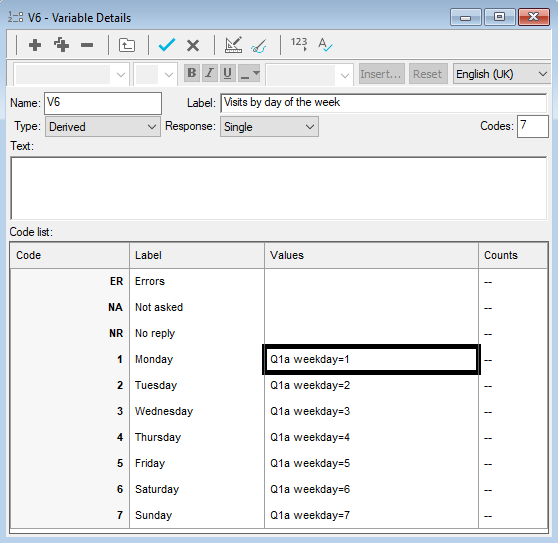Click the Counts column header

click(513, 255)
